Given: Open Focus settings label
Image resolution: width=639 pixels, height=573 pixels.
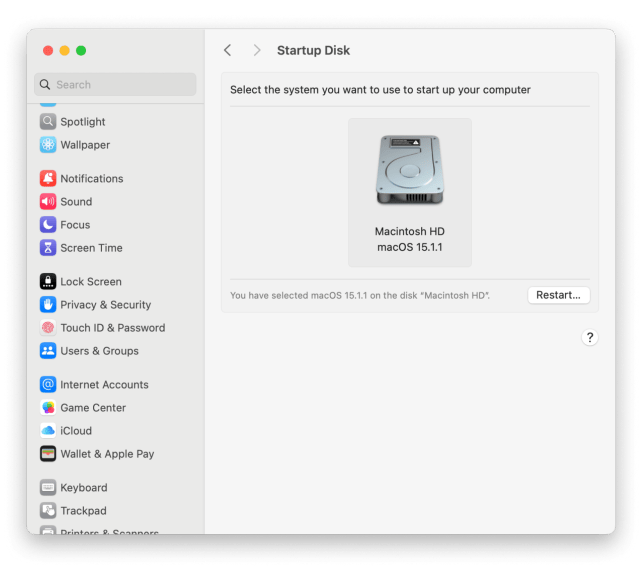Looking at the screenshot, I should (x=75, y=225).
